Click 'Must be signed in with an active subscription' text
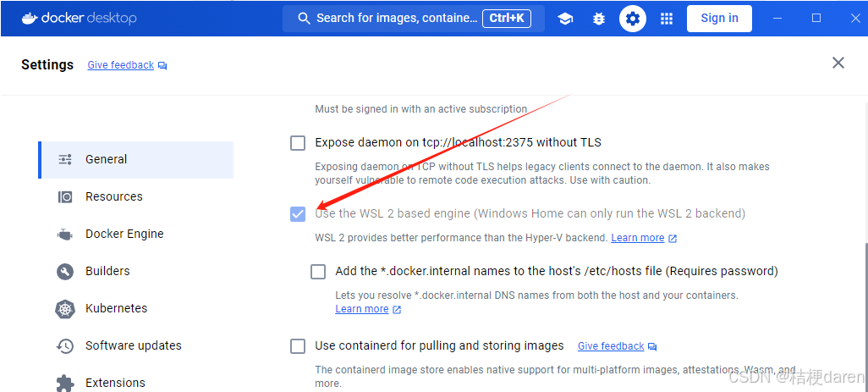The image size is (868, 392). click(421, 109)
